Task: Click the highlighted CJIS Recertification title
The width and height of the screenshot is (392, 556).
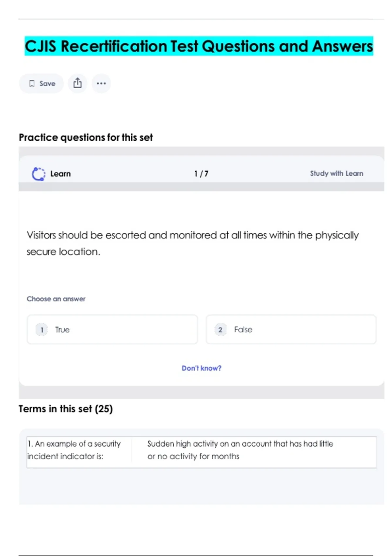Action: [199, 46]
